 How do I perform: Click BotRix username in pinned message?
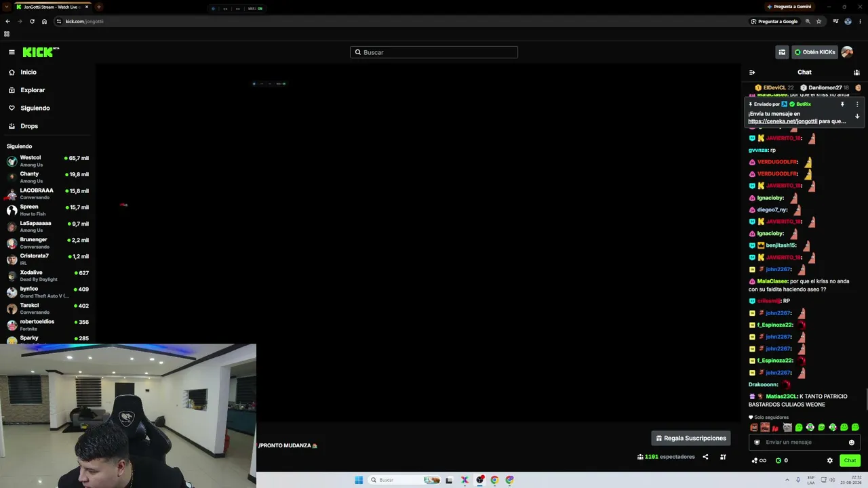click(x=804, y=104)
